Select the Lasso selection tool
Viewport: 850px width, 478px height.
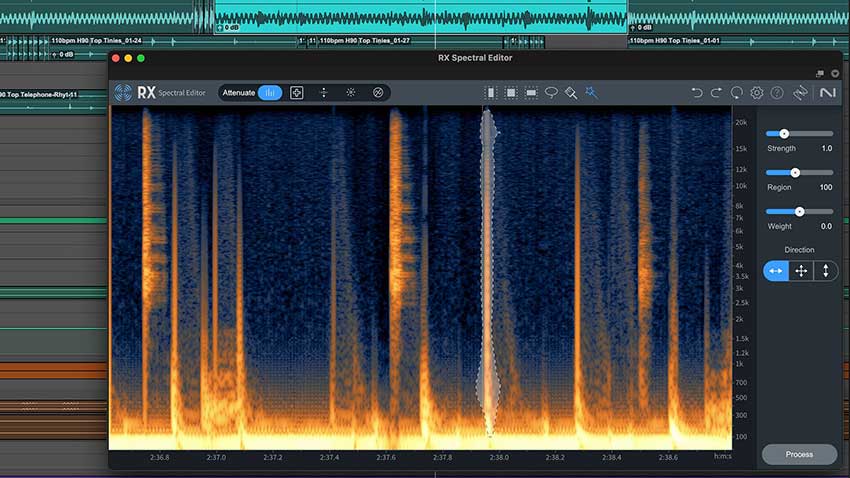551,92
